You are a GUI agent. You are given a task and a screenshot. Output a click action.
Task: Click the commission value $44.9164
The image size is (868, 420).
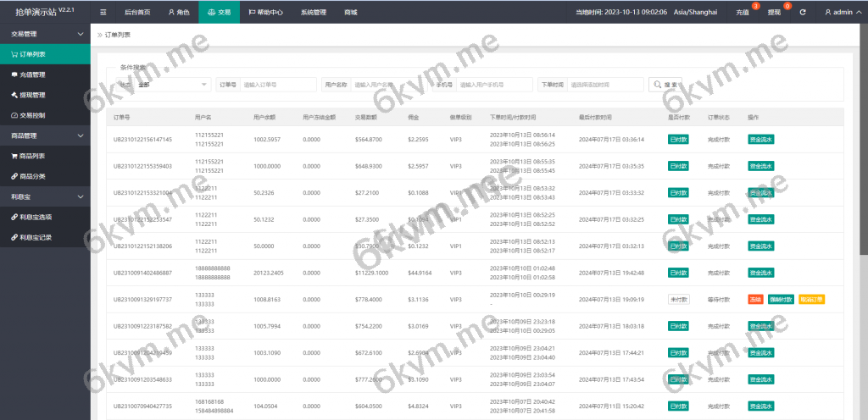[420, 273]
